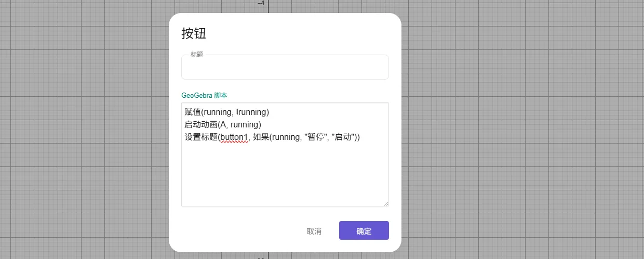This screenshot has height=259, width=644.
Task: Click the red-underlined word button1
Action: [234, 137]
